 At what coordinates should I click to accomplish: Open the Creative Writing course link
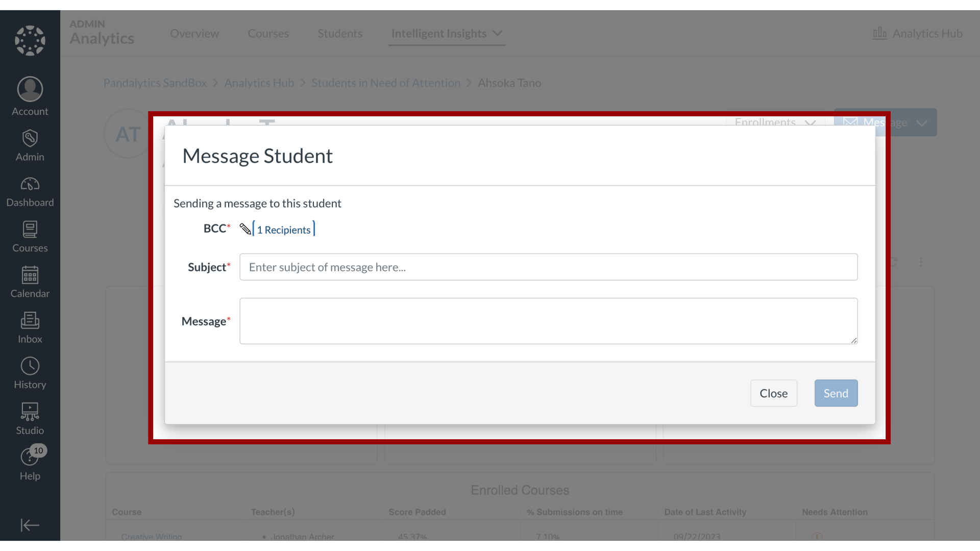(x=152, y=537)
